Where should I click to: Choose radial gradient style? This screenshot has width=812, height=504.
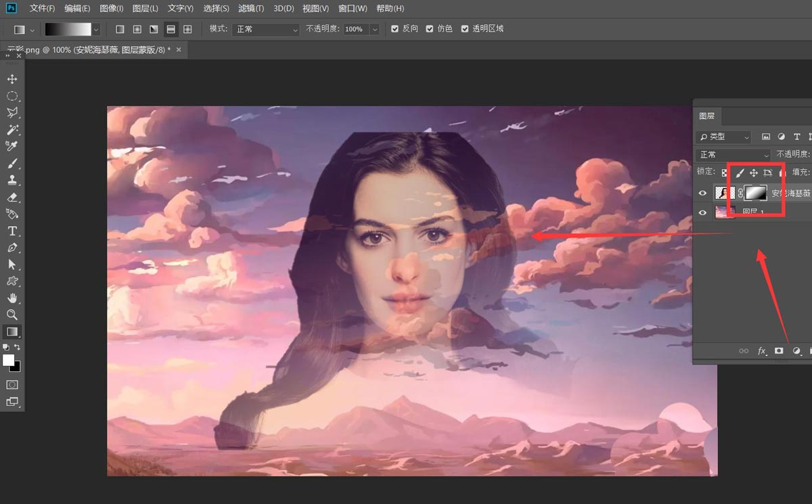click(x=137, y=29)
